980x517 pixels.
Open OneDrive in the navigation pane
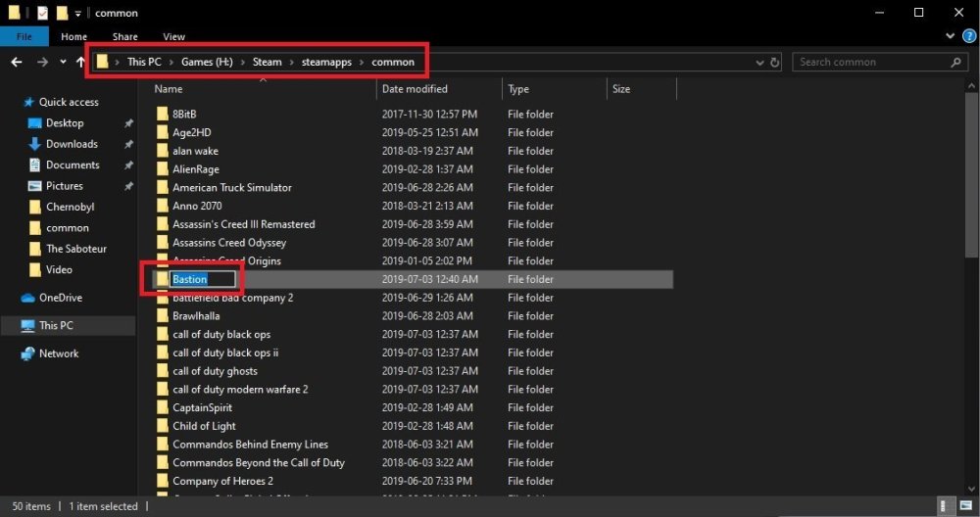(x=60, y=298)
